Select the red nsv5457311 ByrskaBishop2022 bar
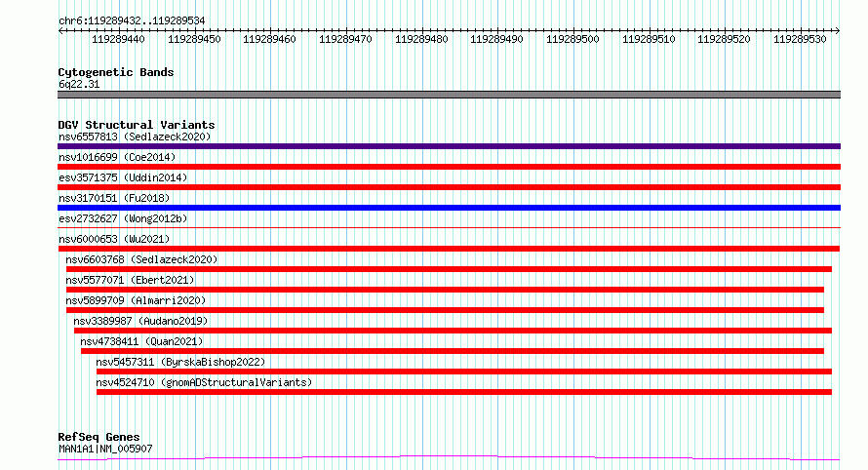 (x=464, y=372)
